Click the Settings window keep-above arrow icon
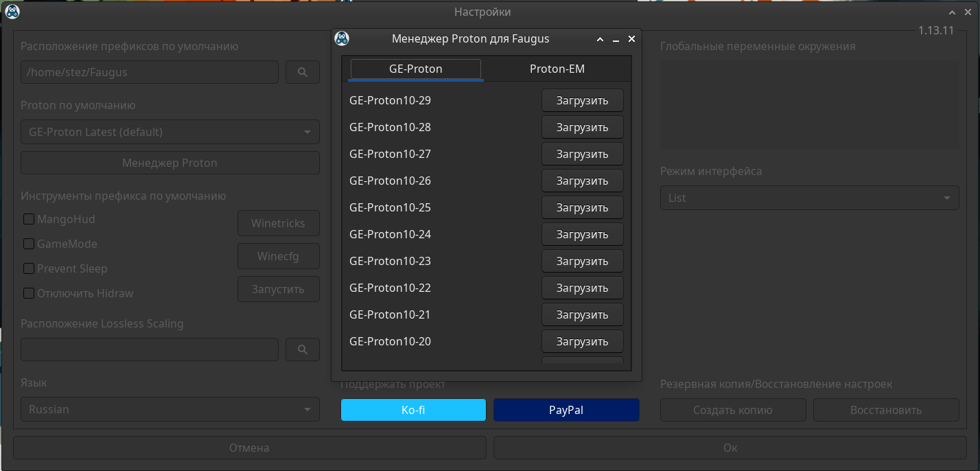This screenshot has height=471, width=980. (951, 12)
